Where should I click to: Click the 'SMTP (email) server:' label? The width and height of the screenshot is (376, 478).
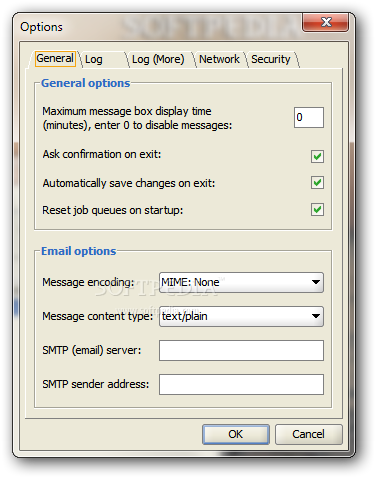(92, 350)
